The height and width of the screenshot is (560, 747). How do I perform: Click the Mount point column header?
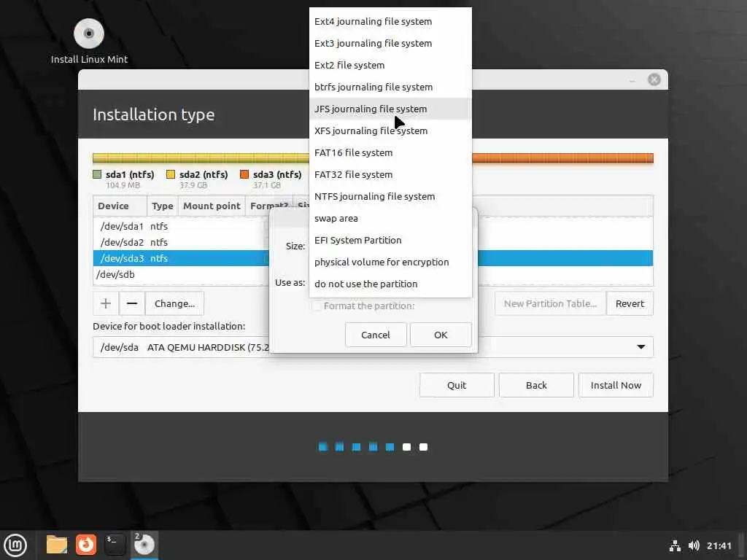[x=212, y=206]
